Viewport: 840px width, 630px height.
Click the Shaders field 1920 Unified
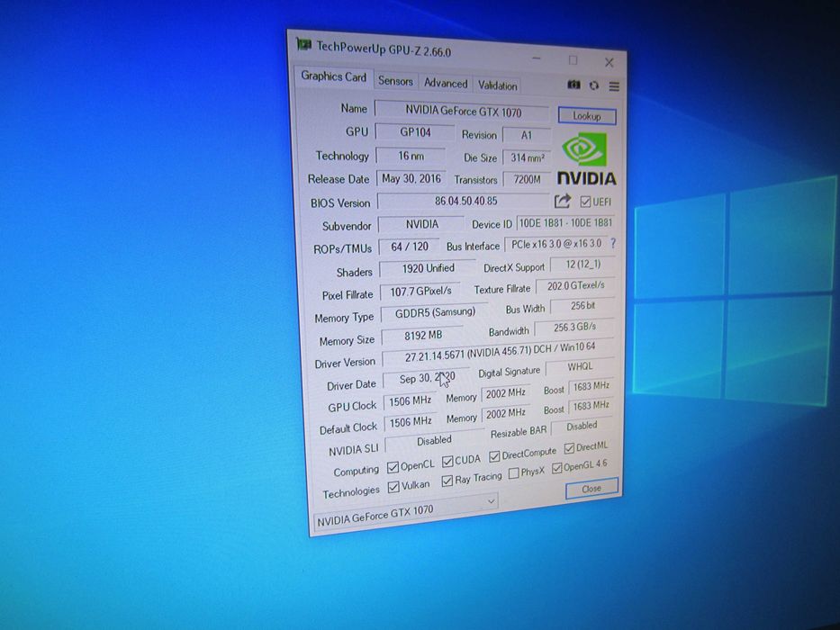(x=428, y=268)
